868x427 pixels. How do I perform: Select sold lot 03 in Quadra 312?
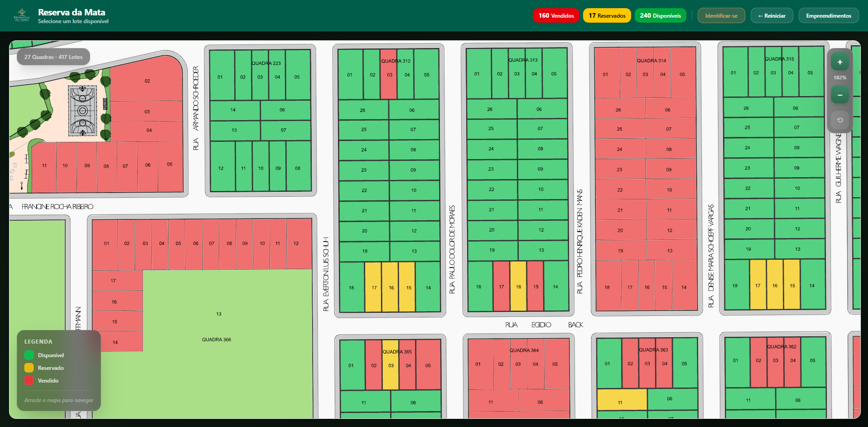tap(389, 74)
